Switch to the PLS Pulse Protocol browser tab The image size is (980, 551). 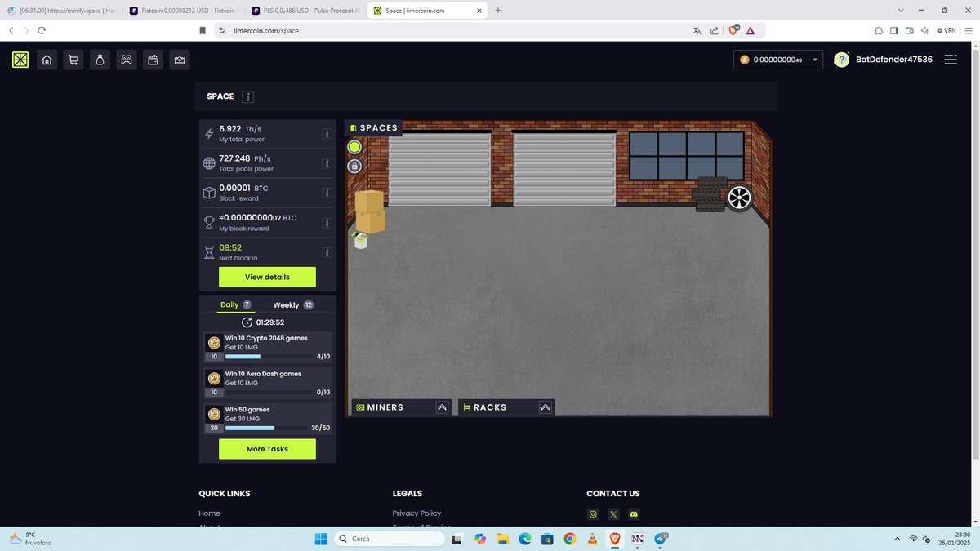tap(306, 10)
